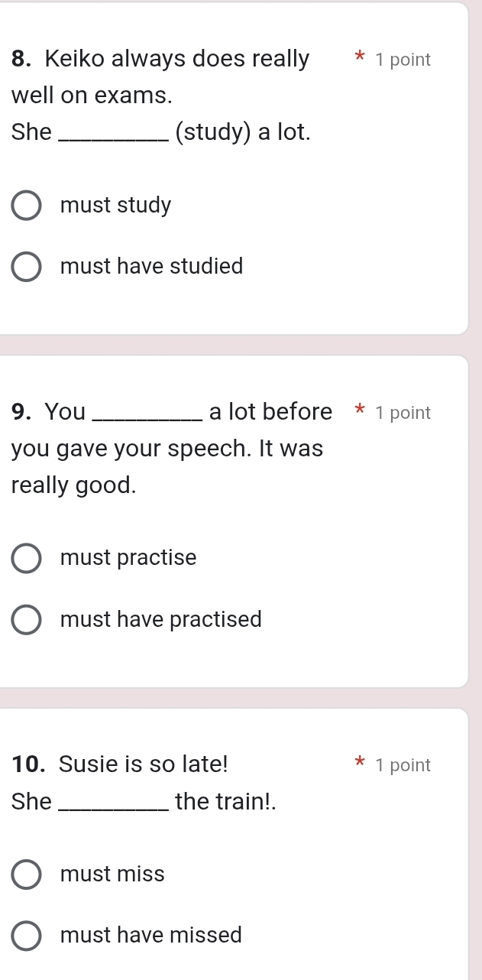Mark the 'must have missed' radio button

pyautogui.click(x=27, y=935)
